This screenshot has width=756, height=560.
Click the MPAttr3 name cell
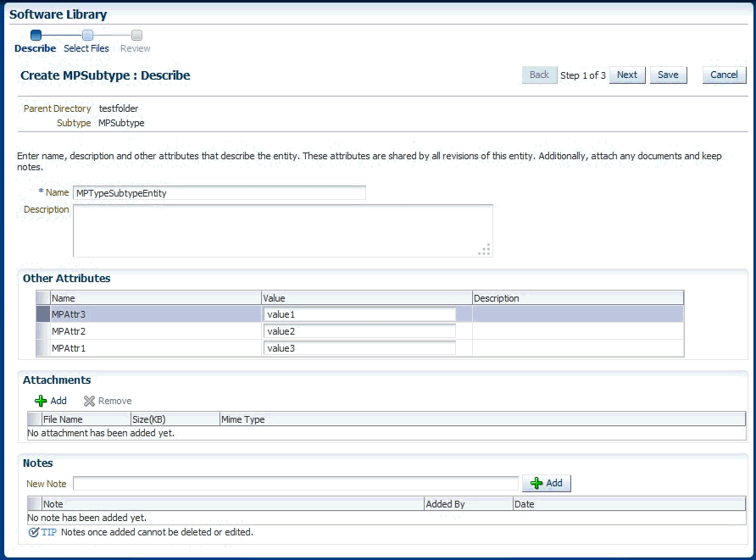point(156,314)
